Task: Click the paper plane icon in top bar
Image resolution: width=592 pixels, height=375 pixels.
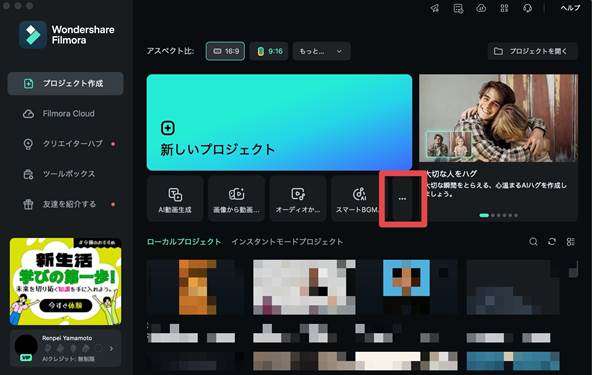Action: (x=435, y=8)
